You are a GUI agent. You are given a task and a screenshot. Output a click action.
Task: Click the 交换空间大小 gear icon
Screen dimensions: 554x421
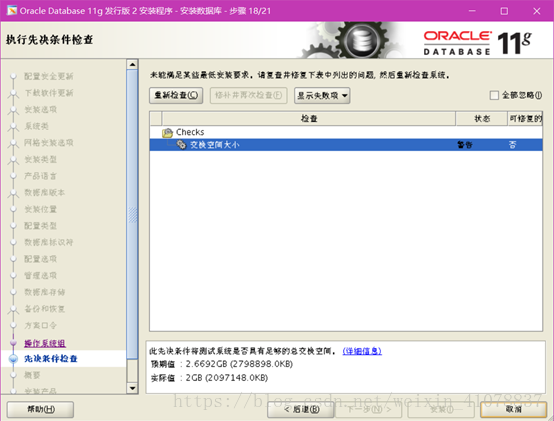181,144
